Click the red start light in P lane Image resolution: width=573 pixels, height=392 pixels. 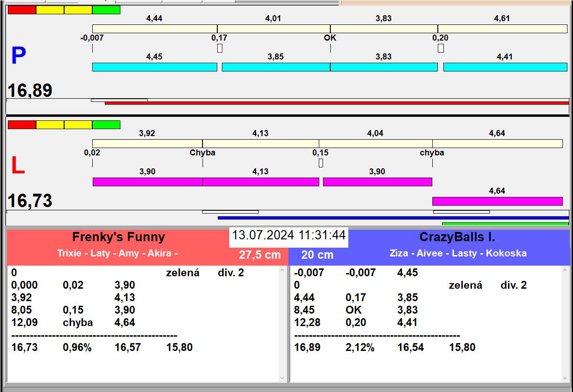point(22,10)
